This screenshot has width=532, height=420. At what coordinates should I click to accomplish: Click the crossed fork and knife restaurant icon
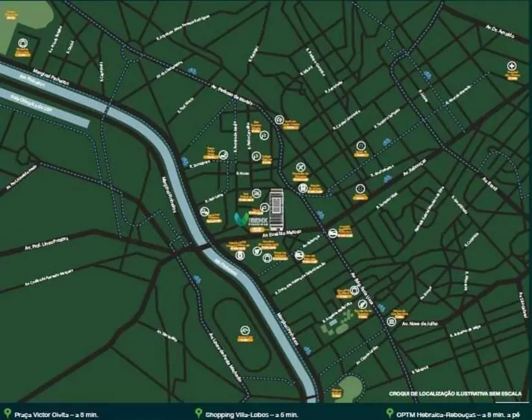[x=300, y=166]
